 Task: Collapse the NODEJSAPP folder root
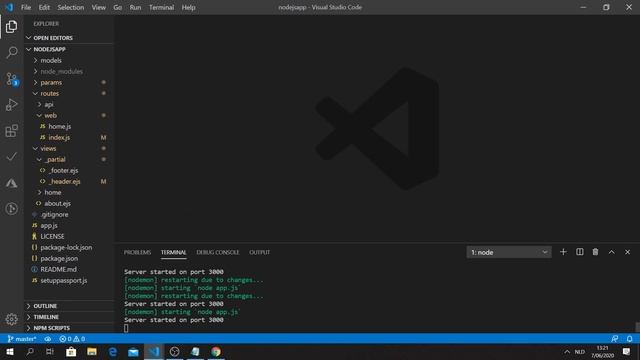69,49
